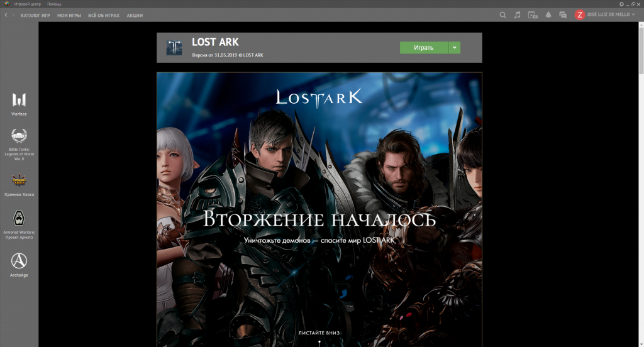Select Battle Tanks Legends of World War II

(x=19, y=144)
